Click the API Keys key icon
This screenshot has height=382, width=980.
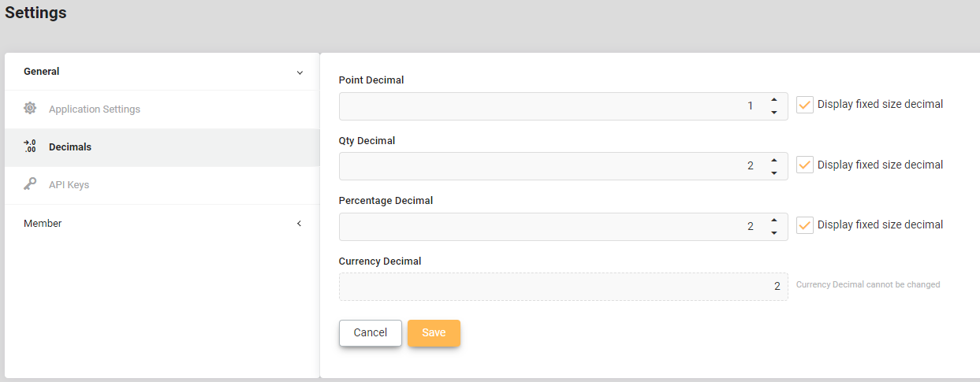(30, 184)
